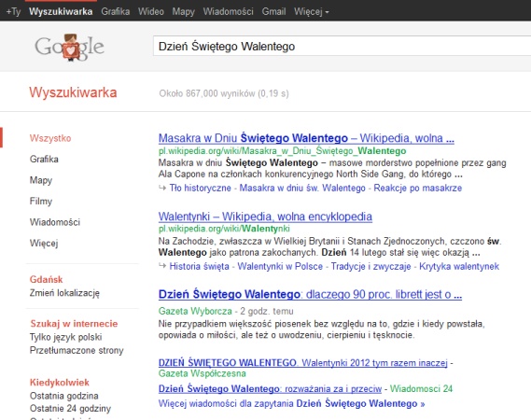This screenshot has width=531, height=420.
Task: Filter results by Grafika in sidebar
Action: [44, 159]
